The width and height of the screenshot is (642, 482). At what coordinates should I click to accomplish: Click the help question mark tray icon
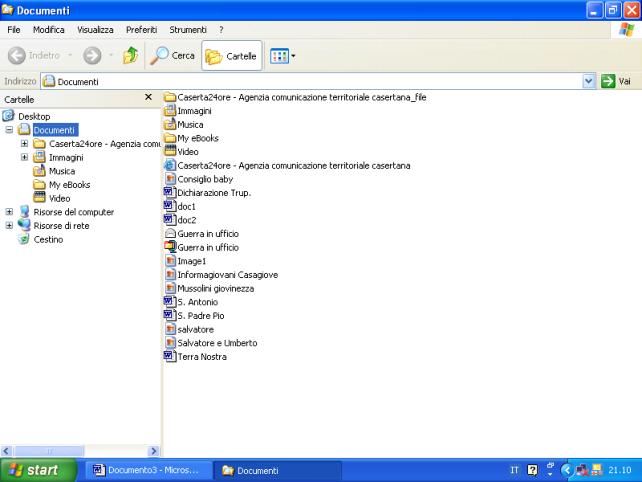tap(532, 470)
